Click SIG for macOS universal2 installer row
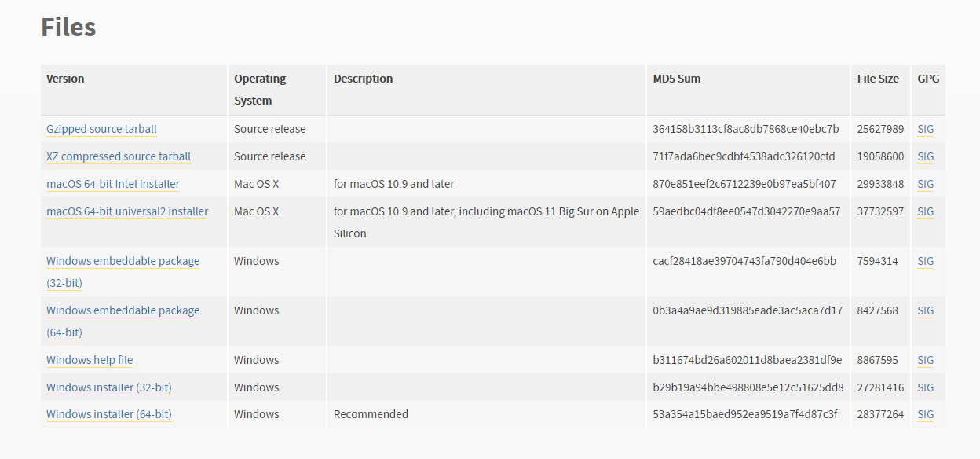 (x=926, y=211)
